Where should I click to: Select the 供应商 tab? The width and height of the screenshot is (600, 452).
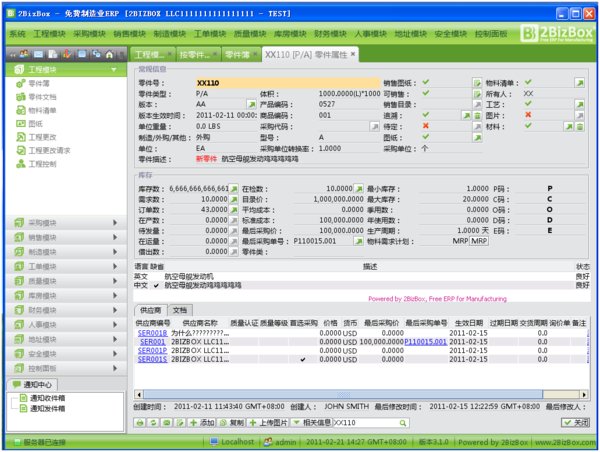(x=150, y=310)
